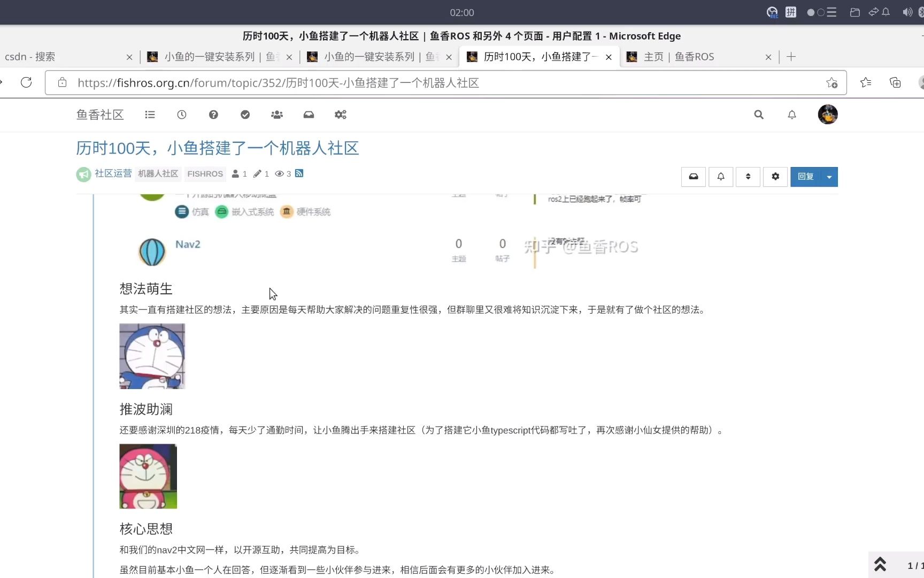The image size is (924, 578).
Task: Open the solved check-circle icon
Action: pyautogui.click(x=245, y=115)
